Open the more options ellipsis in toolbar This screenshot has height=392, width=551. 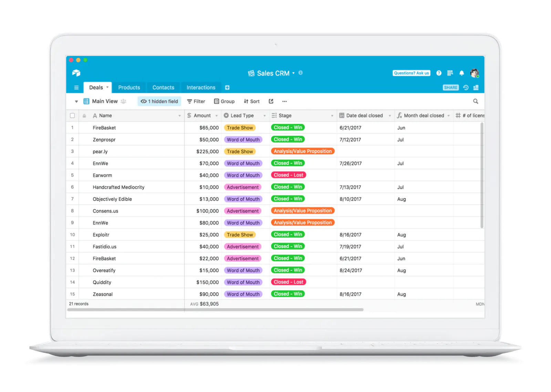(x=284, y=101)
